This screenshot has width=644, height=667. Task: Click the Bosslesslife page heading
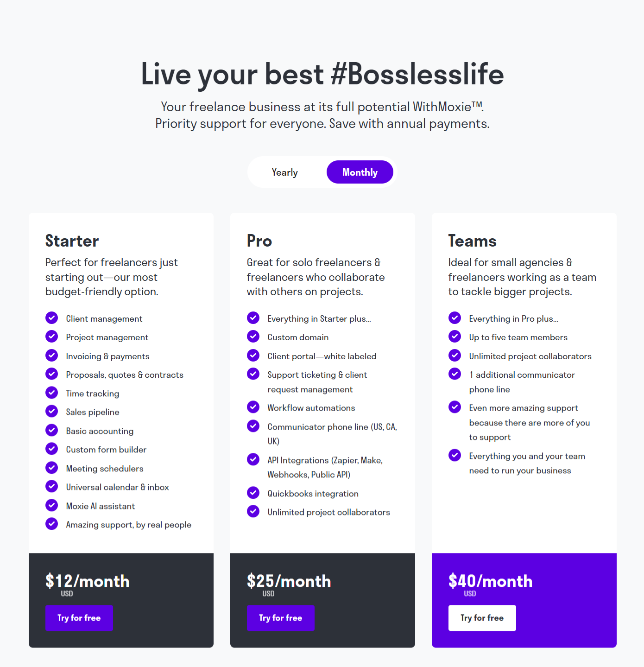coord(322,74)
